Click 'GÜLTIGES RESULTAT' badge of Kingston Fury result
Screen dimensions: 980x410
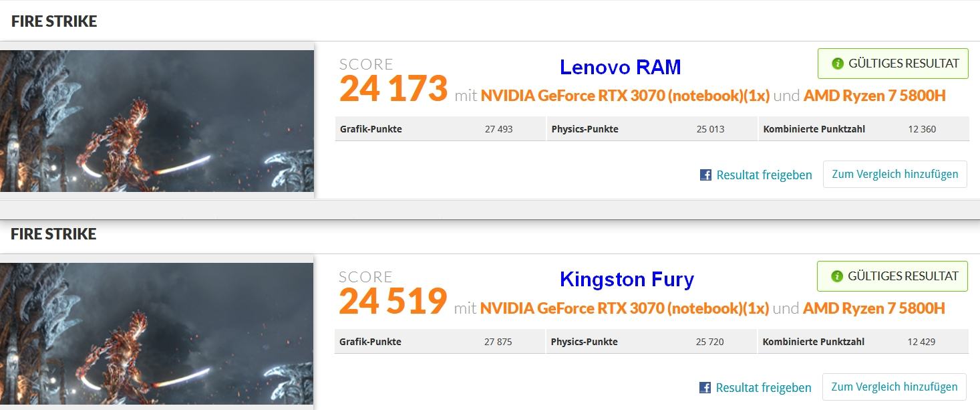click(x=892, y=276)
